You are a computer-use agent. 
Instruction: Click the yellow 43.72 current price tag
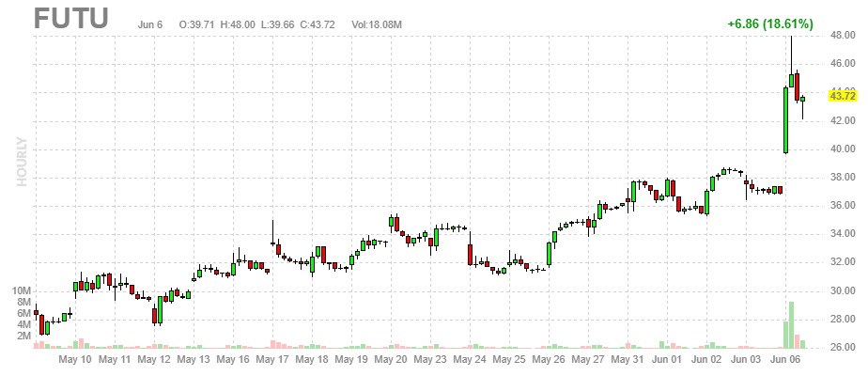point(843,95)
